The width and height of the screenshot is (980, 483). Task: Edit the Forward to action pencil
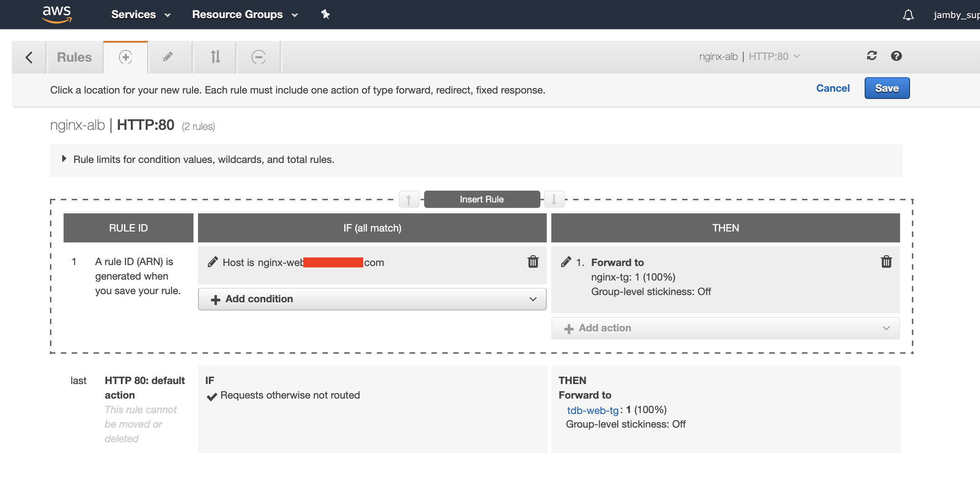566,262
